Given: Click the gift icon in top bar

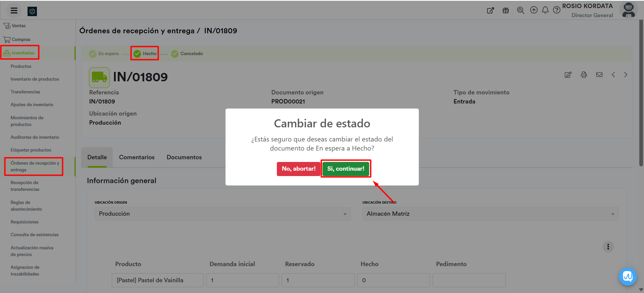Looking at the screenshot, I should point(505,10).
